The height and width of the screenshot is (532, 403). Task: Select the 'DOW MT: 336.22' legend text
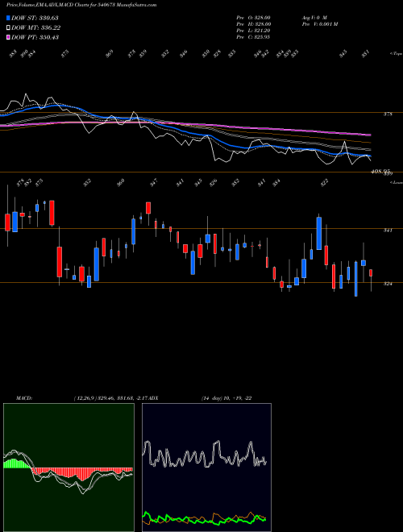pyautogui.click(x=36, y=27)
